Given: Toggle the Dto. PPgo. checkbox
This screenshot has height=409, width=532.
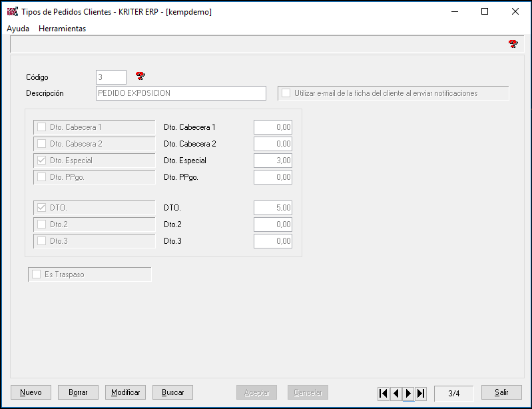Looking at the screenshot, I should click(42, 177).
